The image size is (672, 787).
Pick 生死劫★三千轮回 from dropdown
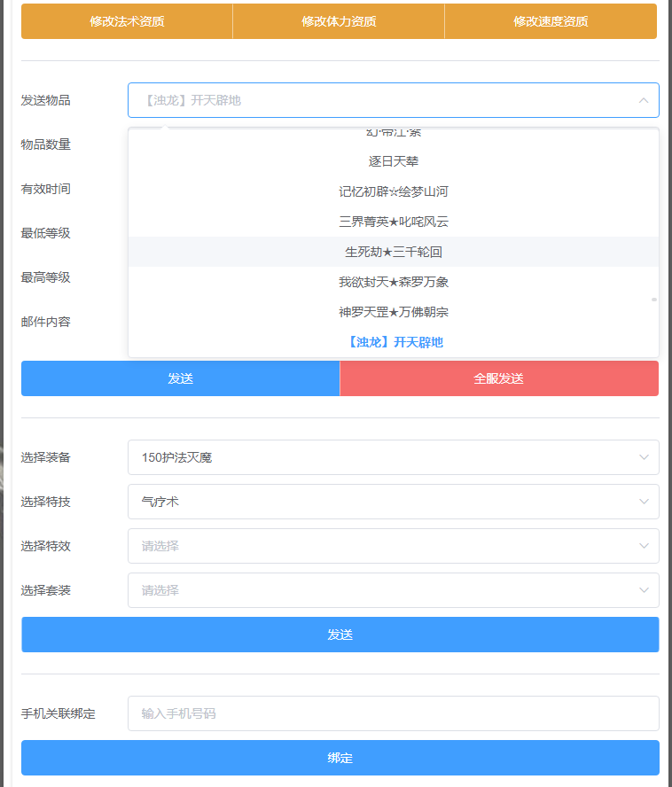(393, 252)
